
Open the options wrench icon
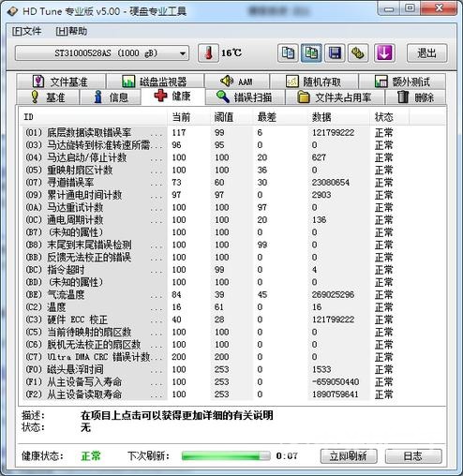(x=358, y=53)
